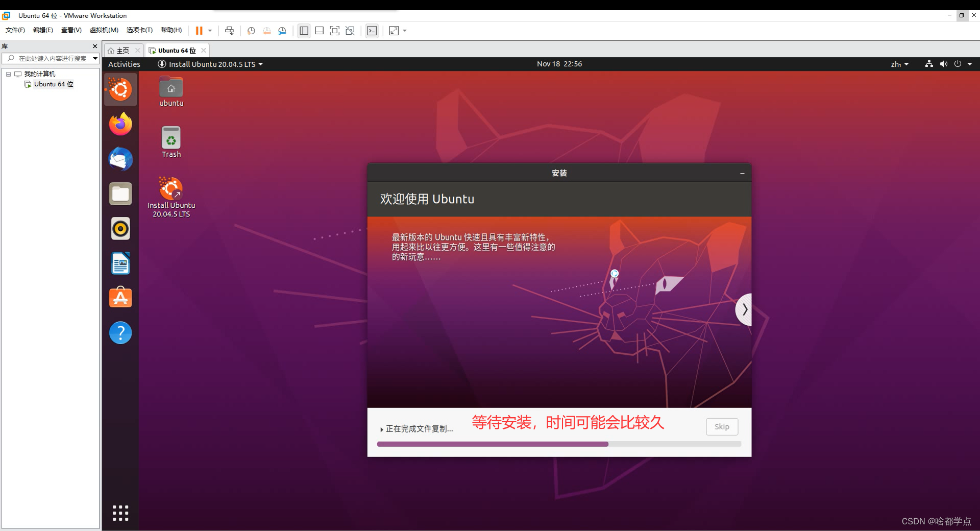The image size is (980, 531).
Task: Open the 查看(V) menu
Action: tap(71, 30)
